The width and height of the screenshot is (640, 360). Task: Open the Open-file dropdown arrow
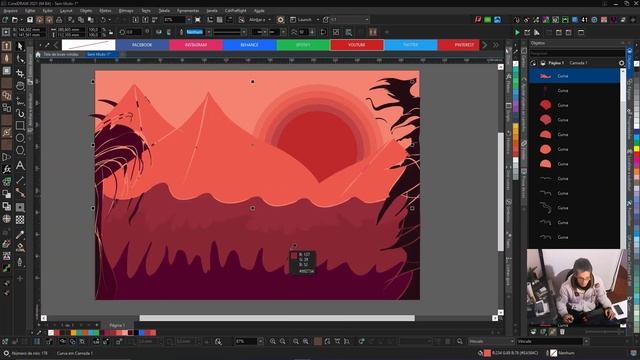coord(21,20)
